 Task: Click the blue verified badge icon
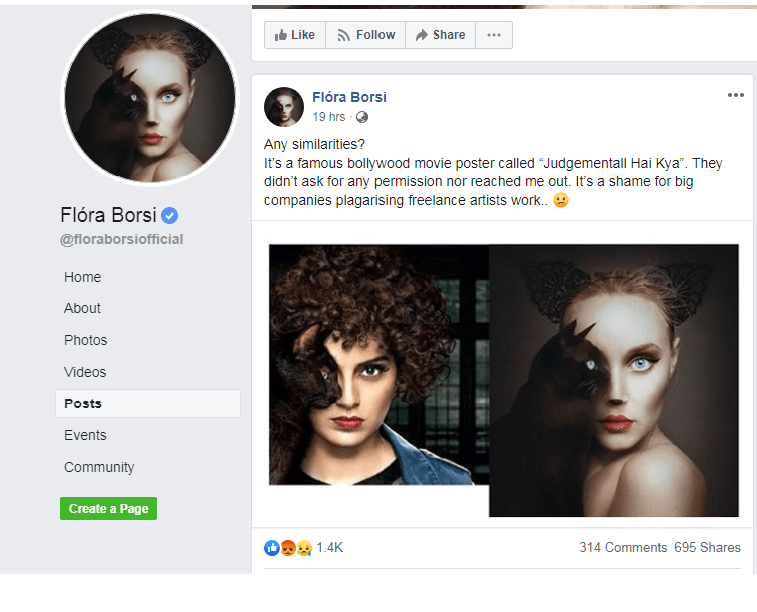point(171,215)
